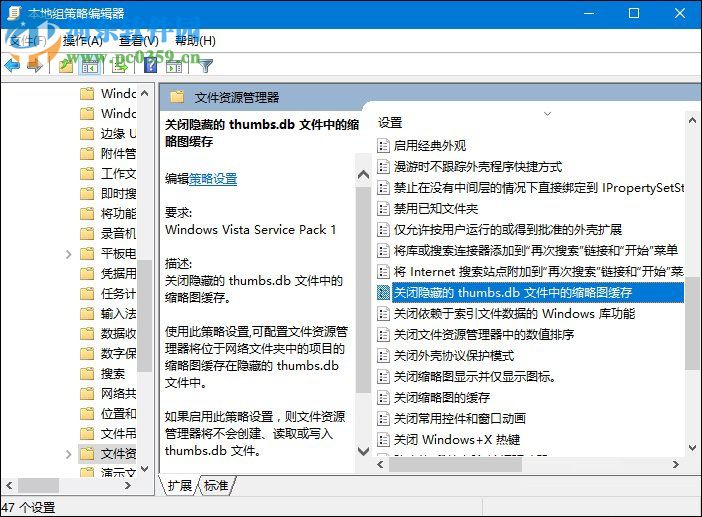Select the 关闭常用控件和窗口动画 policy
This screenshot has width=702, height=517.
[x=460, y=419]
